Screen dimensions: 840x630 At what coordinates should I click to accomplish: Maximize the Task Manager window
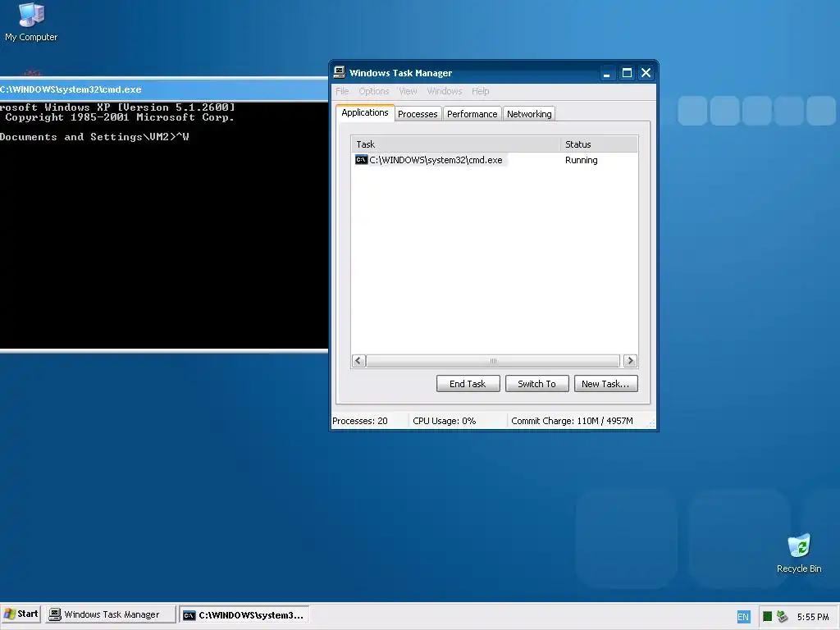[x=626, y=73]
